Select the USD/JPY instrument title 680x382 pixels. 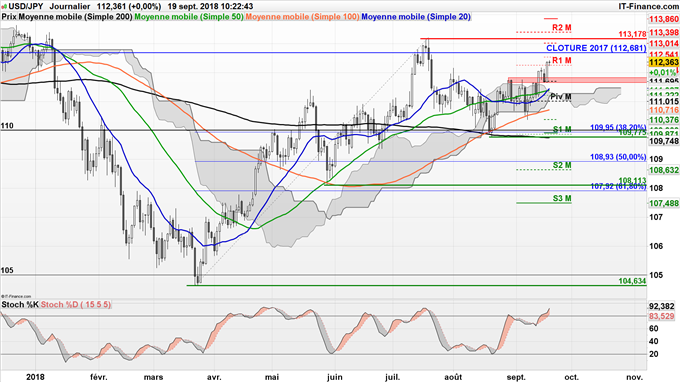click(x=25, y=7)
